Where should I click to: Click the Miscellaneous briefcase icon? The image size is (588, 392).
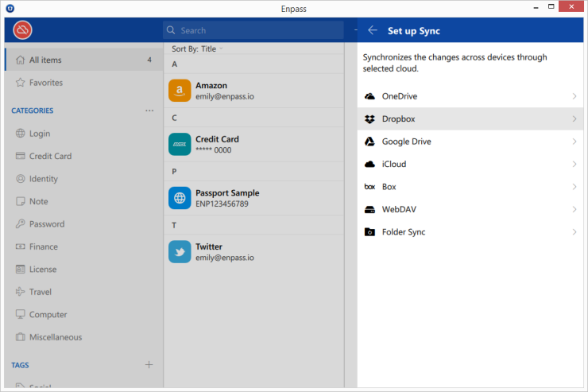click(20, 337)
